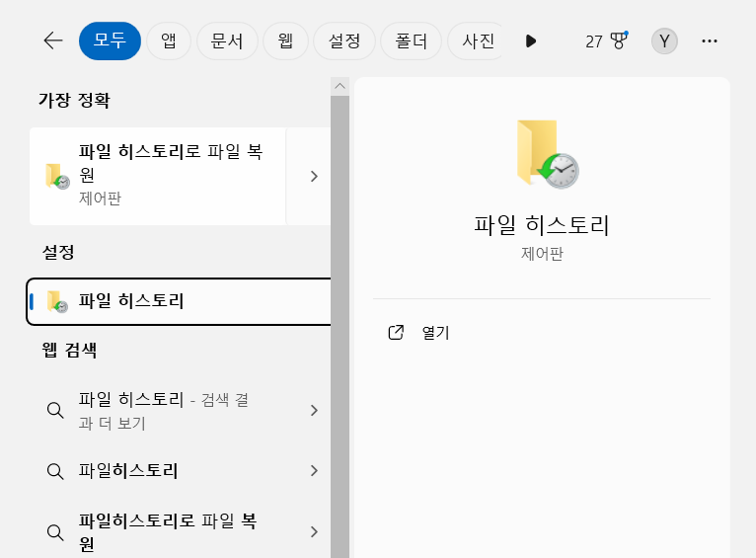The height and width of the screenshot is (558, 756).
Task: Switch to the 폴더 filter tab
Action: 412,41
